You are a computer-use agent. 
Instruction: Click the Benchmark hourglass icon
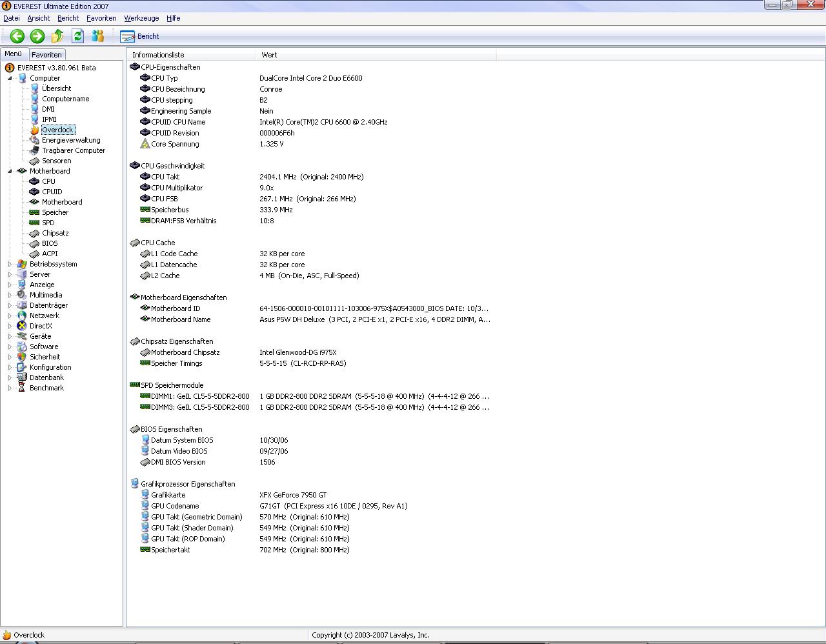[22, 388]
